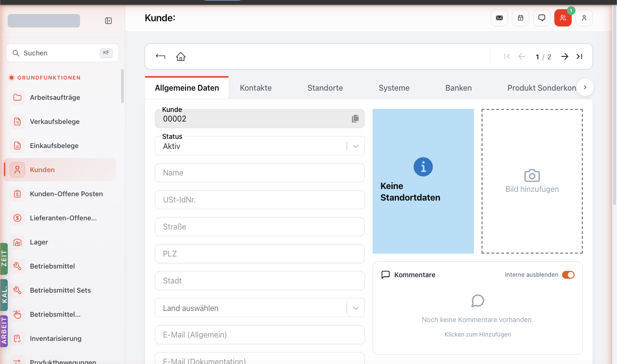Switch to Allgemeine Daten tab
617x364 pixels.
point(187,88)
